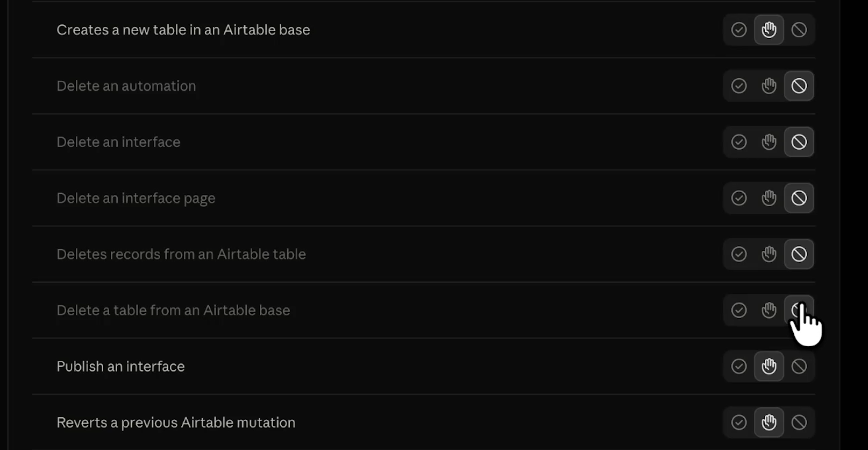Allow 'Reverts a previous Airtable mutation'
868x450 pixels.
point(739,423)
